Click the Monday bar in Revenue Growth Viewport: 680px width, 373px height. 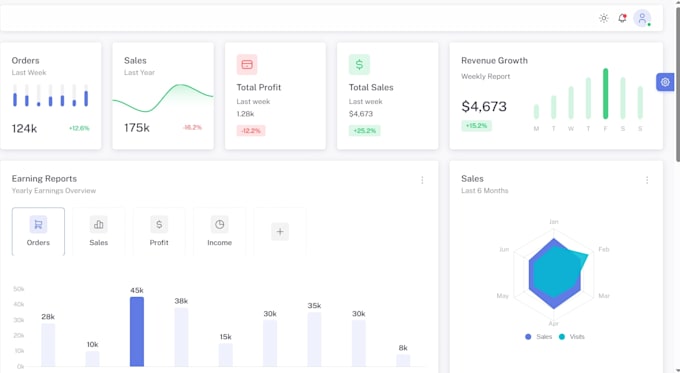[x=536, y=111]
